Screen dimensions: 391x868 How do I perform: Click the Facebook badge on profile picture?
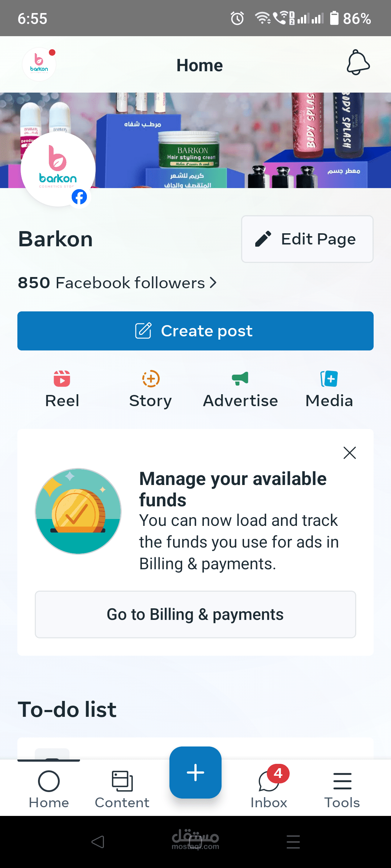(79, 197)
